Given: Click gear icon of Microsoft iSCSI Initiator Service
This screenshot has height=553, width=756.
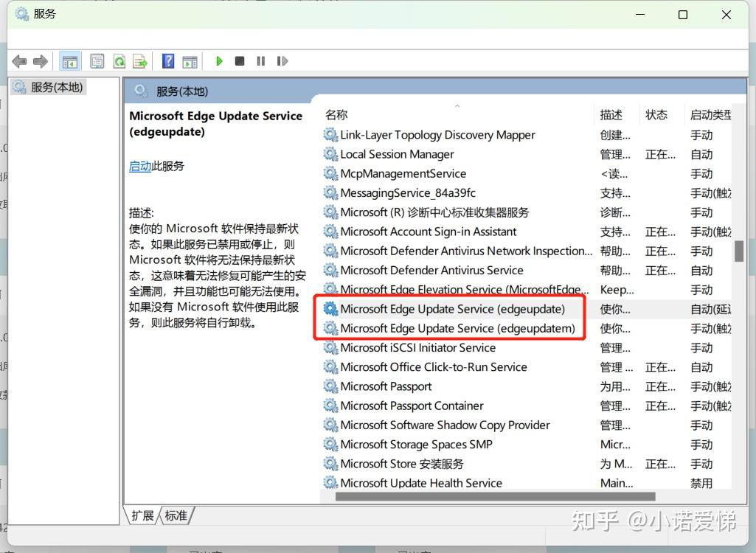Looking at the screenshot, I should [330, 347].
